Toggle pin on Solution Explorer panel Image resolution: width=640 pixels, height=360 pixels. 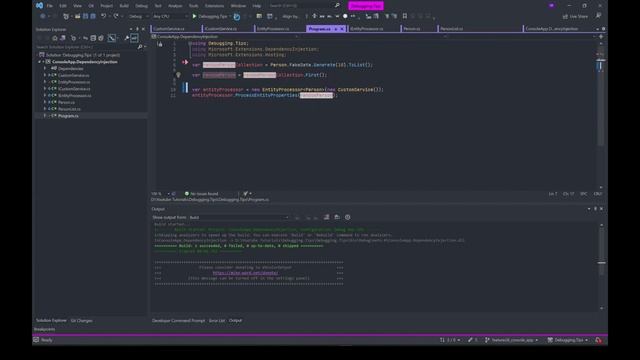137,29
